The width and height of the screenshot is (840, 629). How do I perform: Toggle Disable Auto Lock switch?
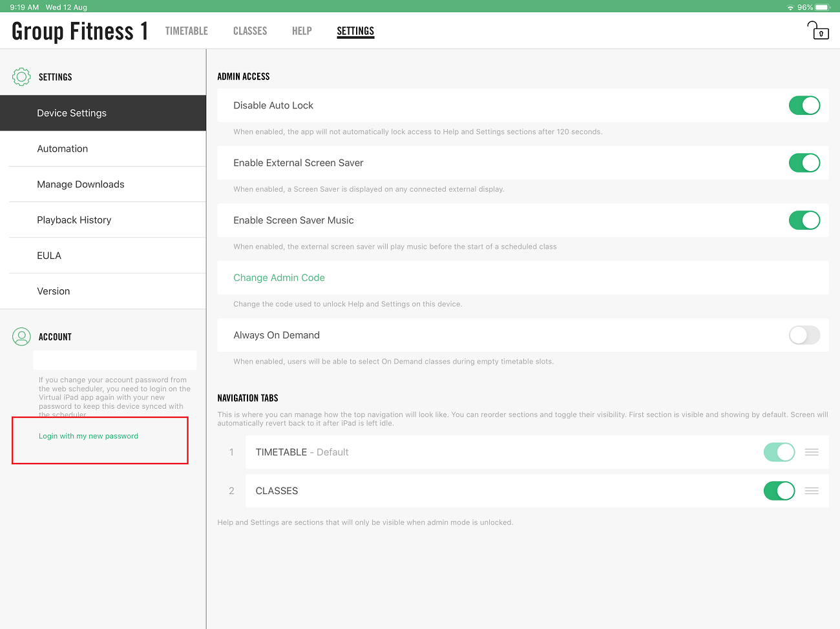click(x=804, y=105)
